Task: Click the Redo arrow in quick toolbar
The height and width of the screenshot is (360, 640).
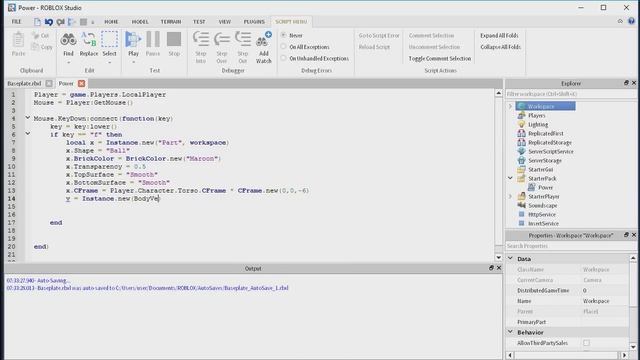Action: [60, 22]
